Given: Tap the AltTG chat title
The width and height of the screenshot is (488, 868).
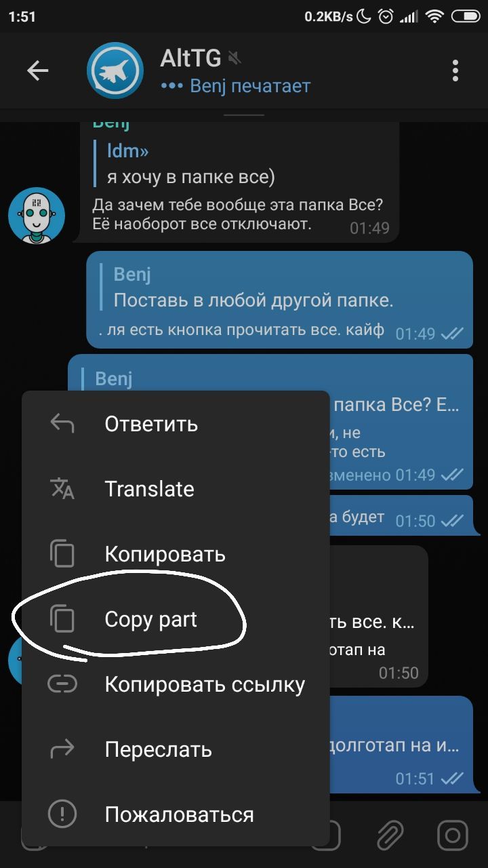Looking at the screenshot, I should tap(190, 59).
